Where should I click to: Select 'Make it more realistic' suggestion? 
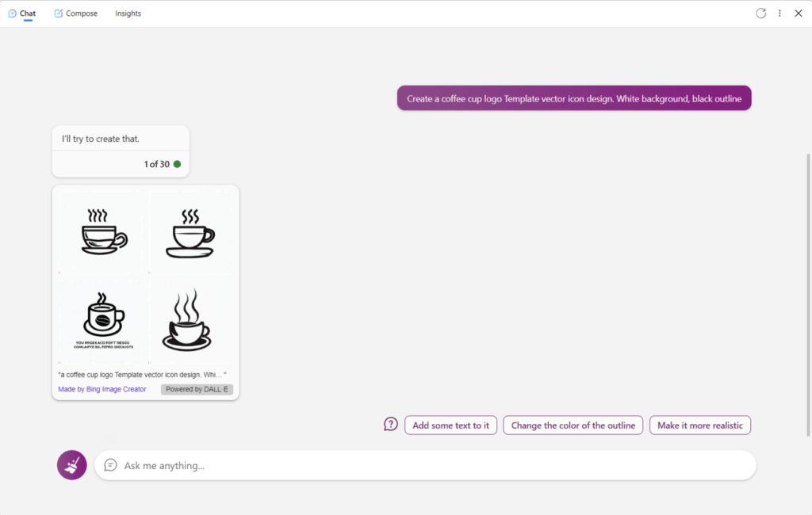click(x=700, y=425)
